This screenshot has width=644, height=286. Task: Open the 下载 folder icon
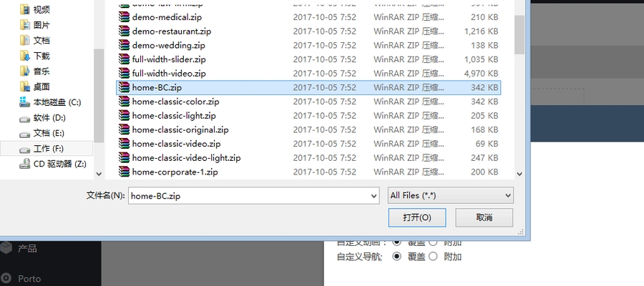(x=25, y=56)
